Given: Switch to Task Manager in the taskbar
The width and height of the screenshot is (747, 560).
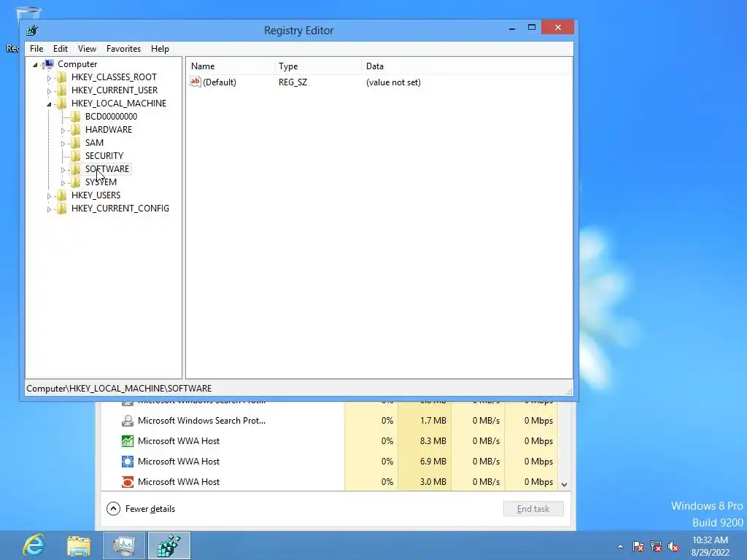Looking at the screenshot, I should 124,545.
